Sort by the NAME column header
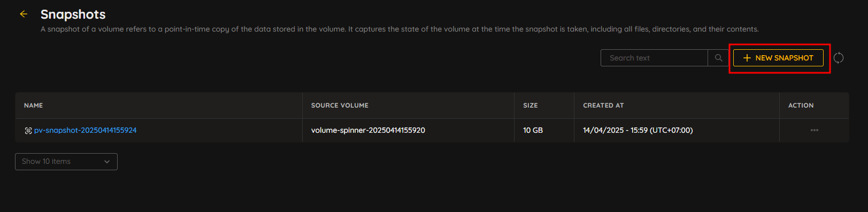 tap(33, 105)
